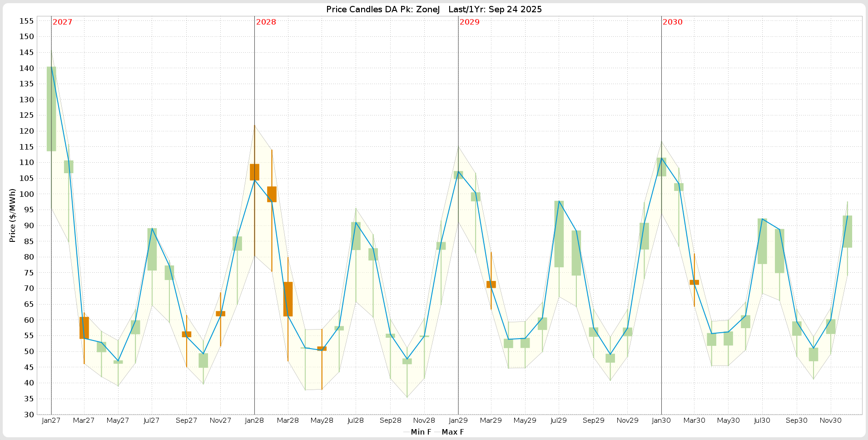Select the orange Sep27 candle body

click(x=187, y=334)
